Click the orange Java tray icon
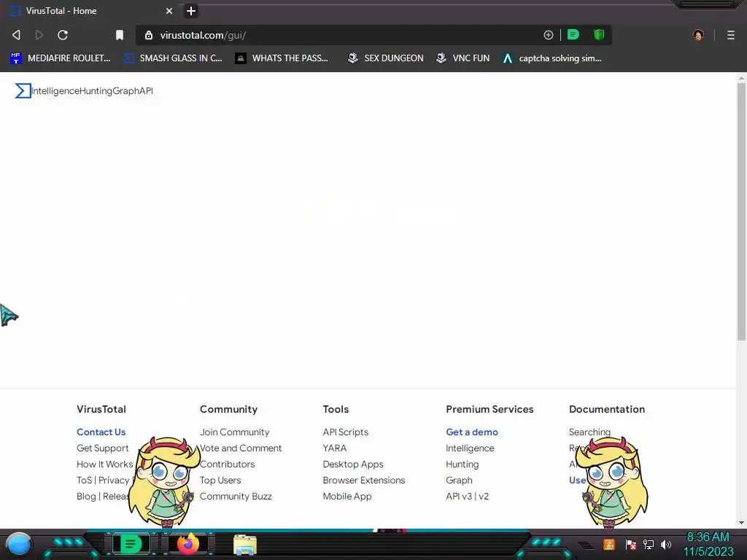The width and height of the screenshot is (747, 560). pos(609,544)
